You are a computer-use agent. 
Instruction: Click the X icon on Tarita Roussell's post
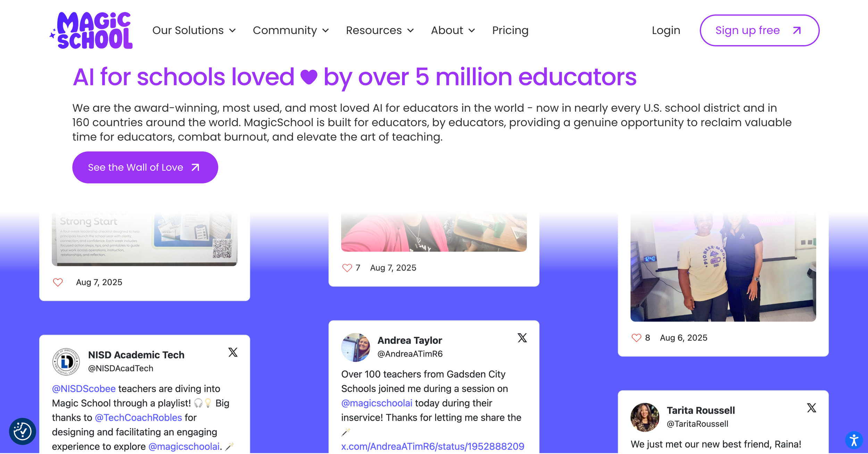[x=811, y=408]
